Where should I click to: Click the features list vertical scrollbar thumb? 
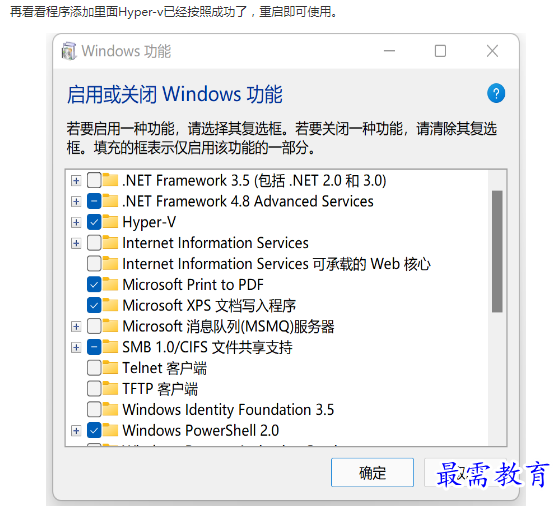point(497,252)
